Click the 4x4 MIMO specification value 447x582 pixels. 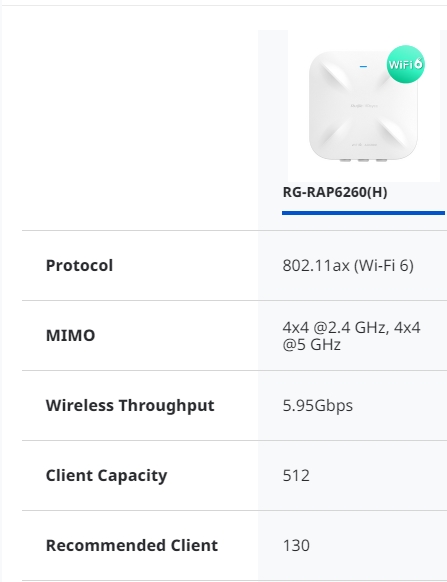coord(351,336)
